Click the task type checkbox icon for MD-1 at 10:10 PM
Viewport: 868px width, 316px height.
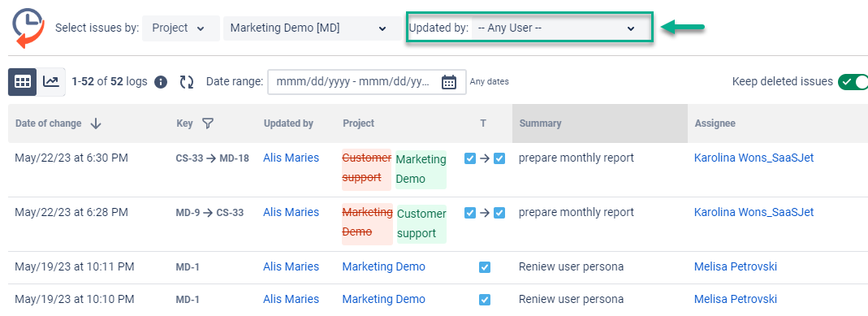click(x=485, y=300)
